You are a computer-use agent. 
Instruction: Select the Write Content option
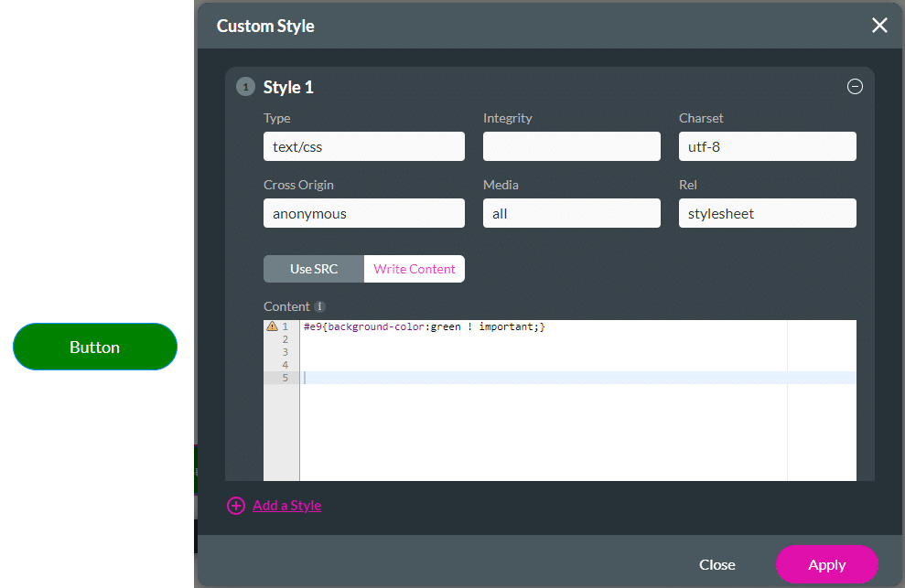click(414, 269)
